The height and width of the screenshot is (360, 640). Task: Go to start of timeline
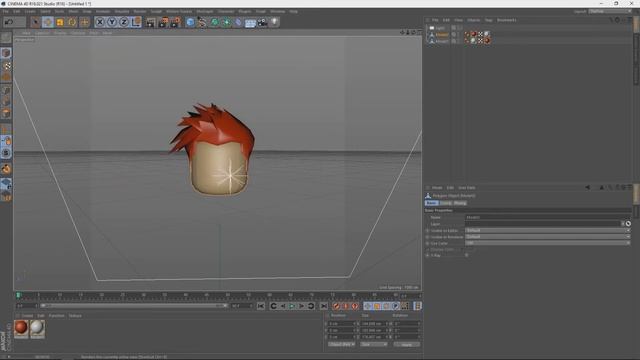click(x=261, y=306)
